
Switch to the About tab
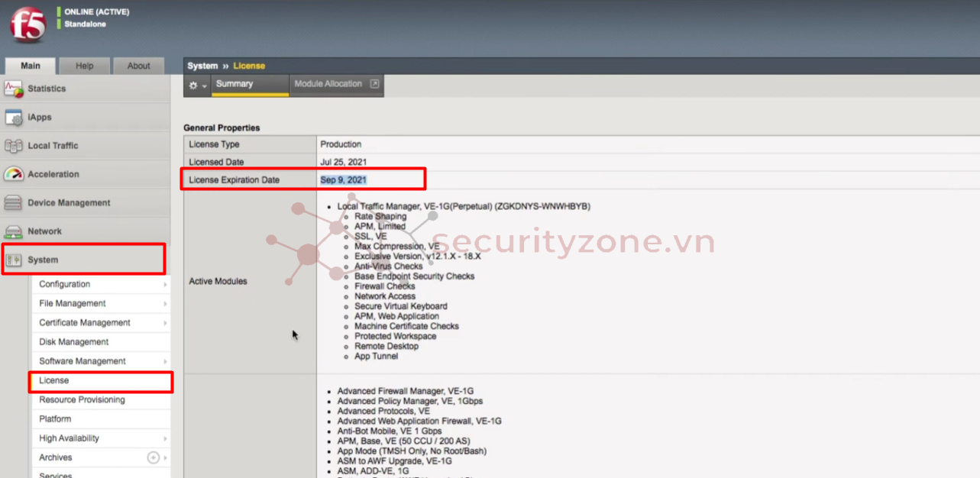click(x=139, y=66)
